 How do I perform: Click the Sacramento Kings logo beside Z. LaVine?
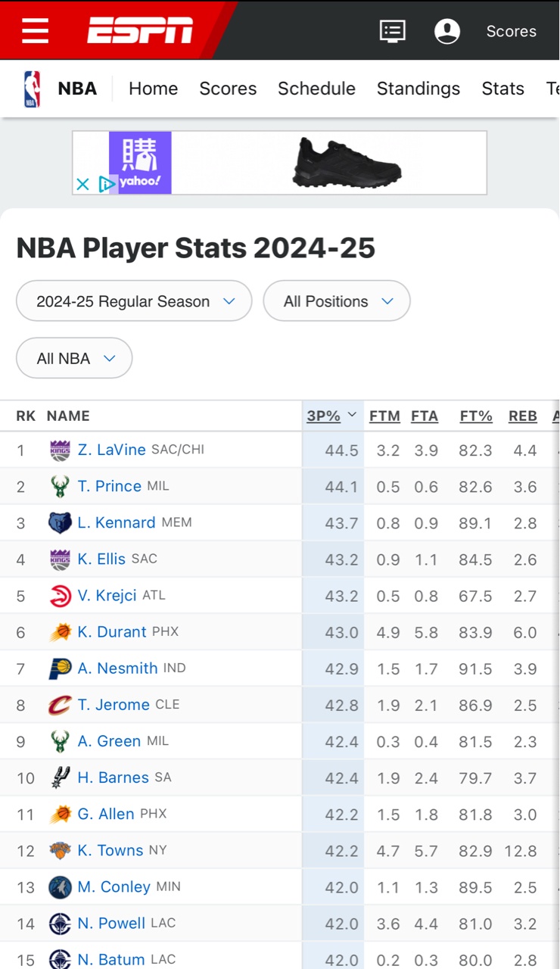60,450
